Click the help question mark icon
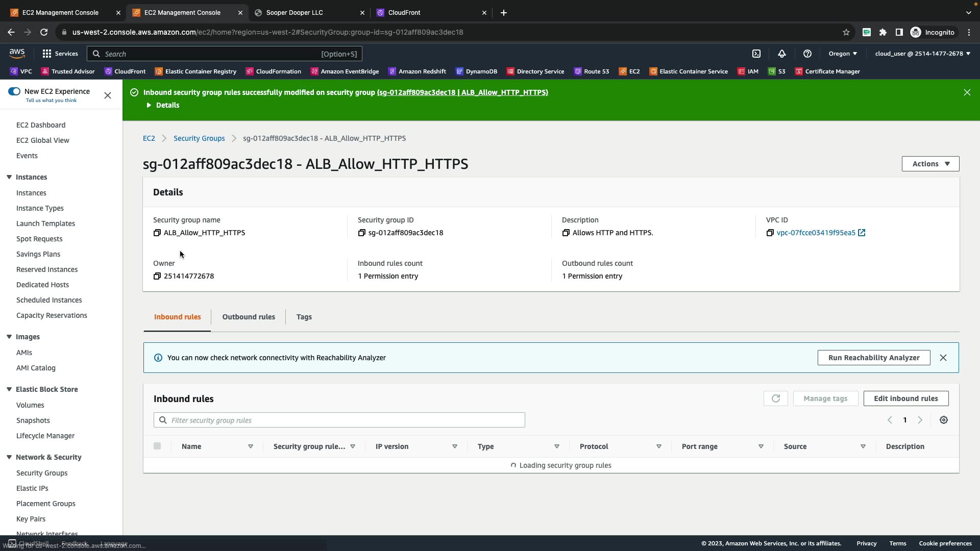The width and height of the screenshot is (980, 551). click(807, 54)
